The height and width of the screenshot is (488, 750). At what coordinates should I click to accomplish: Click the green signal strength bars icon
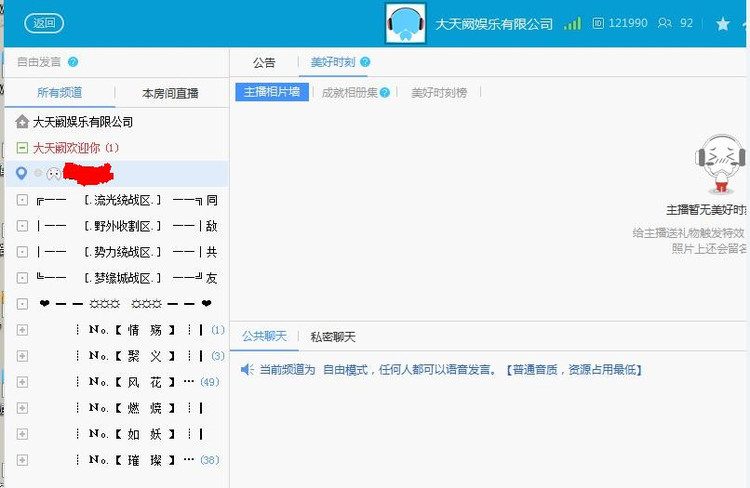pos(572,23)
